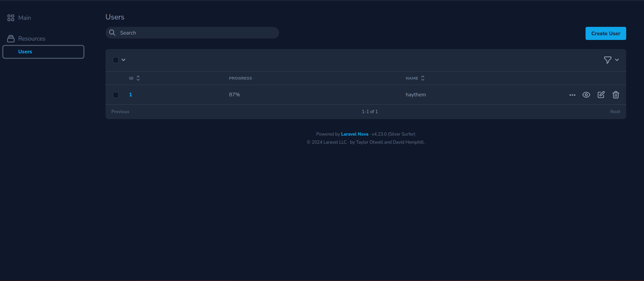Select the checkbox for user row 1
This screenshot has height=281, width=644.
[116, 95]
